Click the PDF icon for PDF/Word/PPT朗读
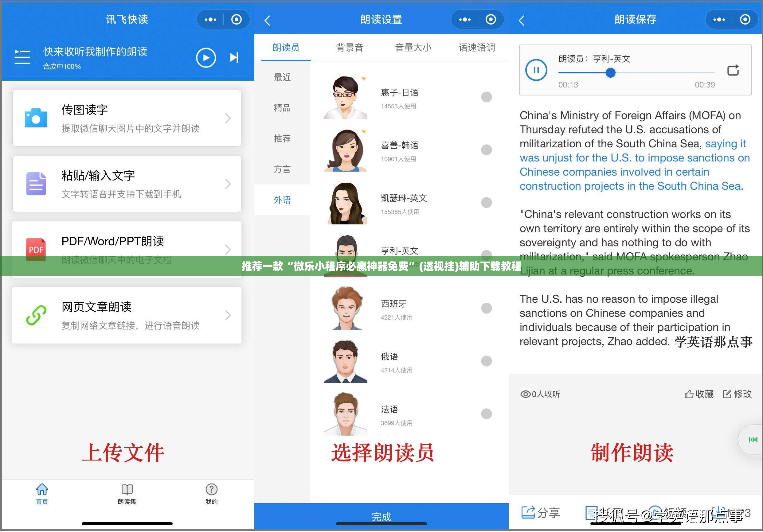 click(36, 249)
